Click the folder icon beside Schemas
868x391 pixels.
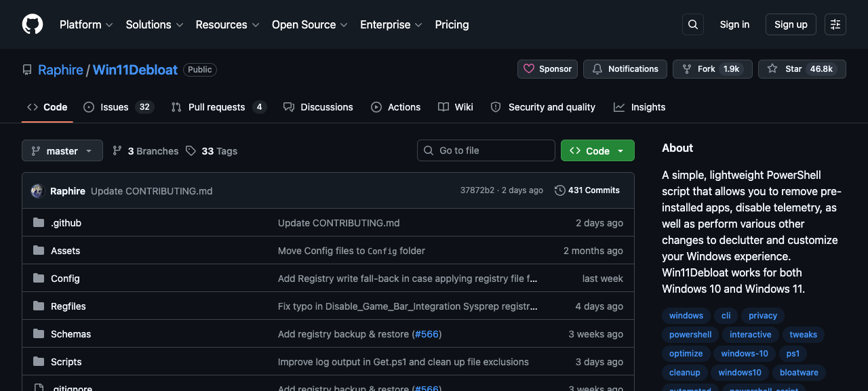(x=39, y=334)
